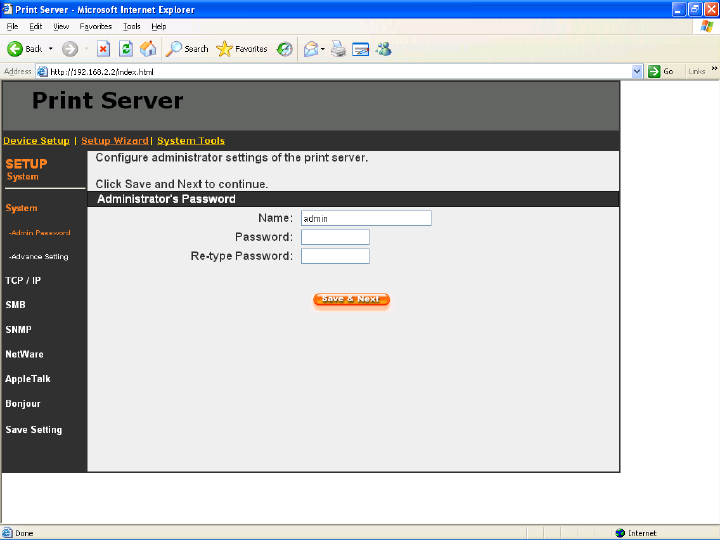
Task: Open SMB settings in sidebar
Action: 16,305
